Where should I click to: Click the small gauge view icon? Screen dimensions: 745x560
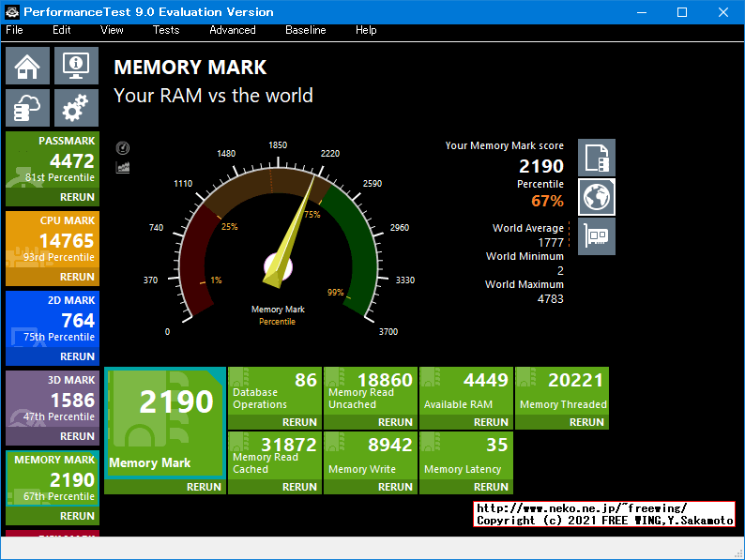(122, 148)
